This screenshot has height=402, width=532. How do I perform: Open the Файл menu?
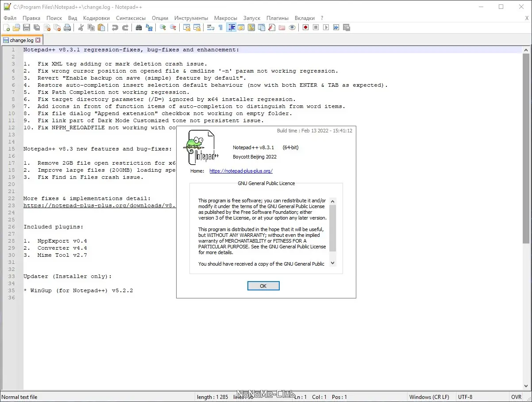[10, 18]
